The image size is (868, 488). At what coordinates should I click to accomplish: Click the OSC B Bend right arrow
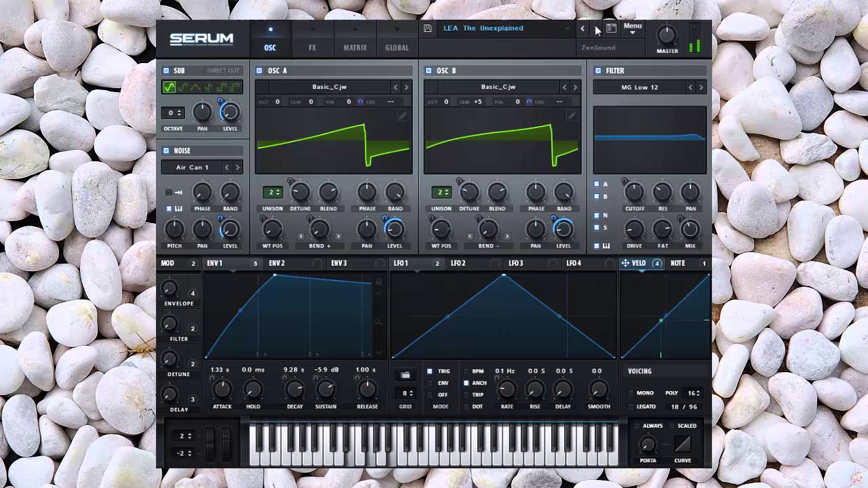pos(507,237)
